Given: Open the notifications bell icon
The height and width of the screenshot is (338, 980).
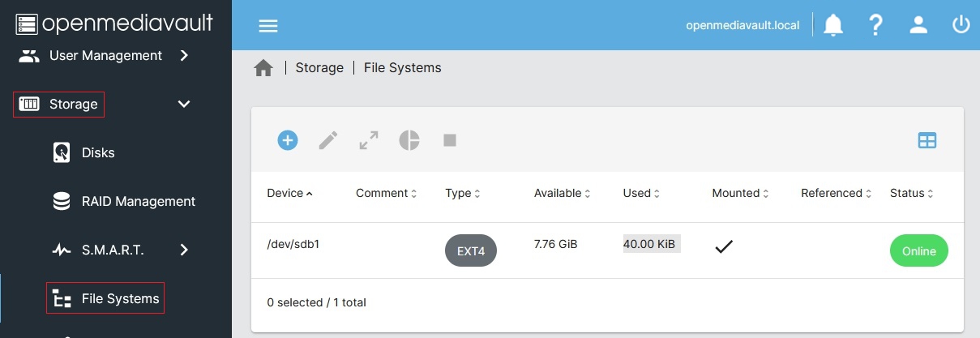Looking at the screenshot, I should 833,25.
